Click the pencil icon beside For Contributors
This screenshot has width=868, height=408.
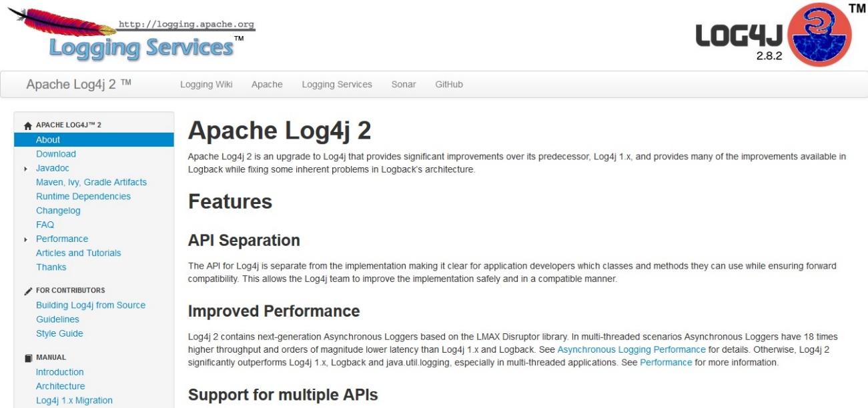(x=27, y=291)
